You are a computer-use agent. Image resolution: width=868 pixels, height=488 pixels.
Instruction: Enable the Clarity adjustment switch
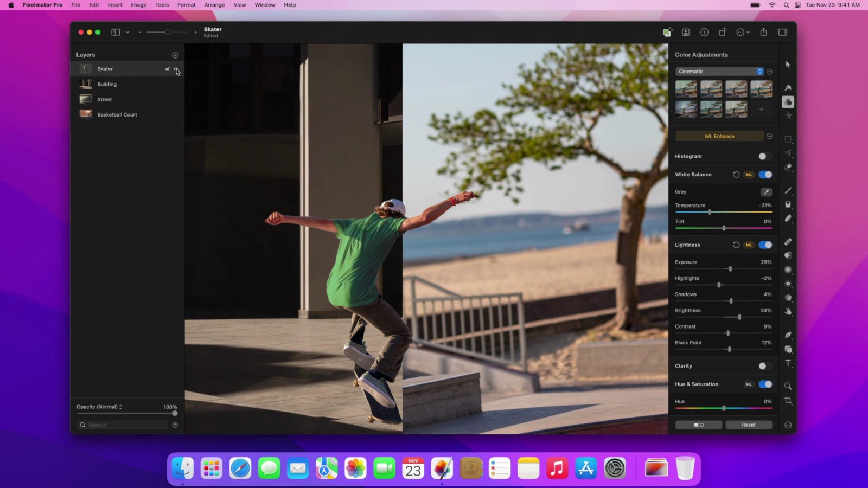tap(764, 366)
